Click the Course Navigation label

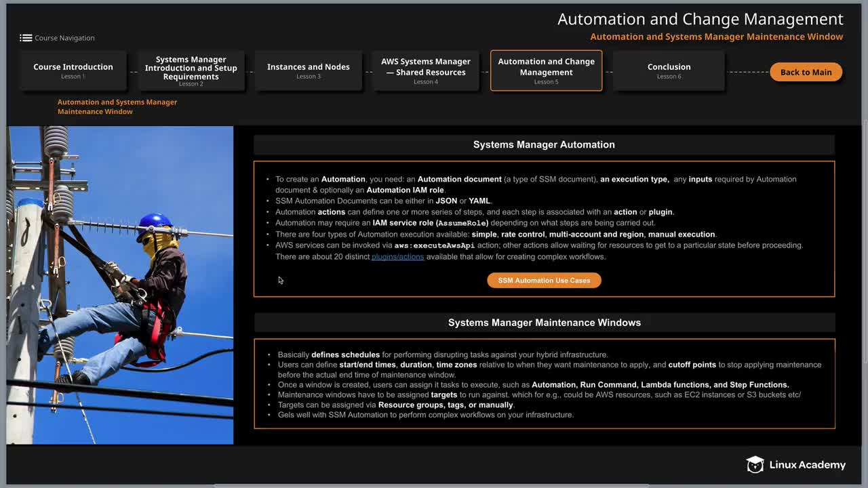64,38
